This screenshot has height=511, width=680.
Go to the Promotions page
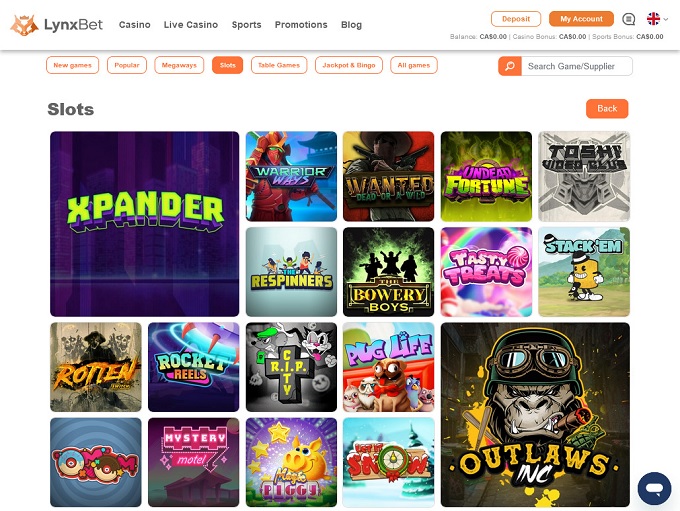point(301,25)
